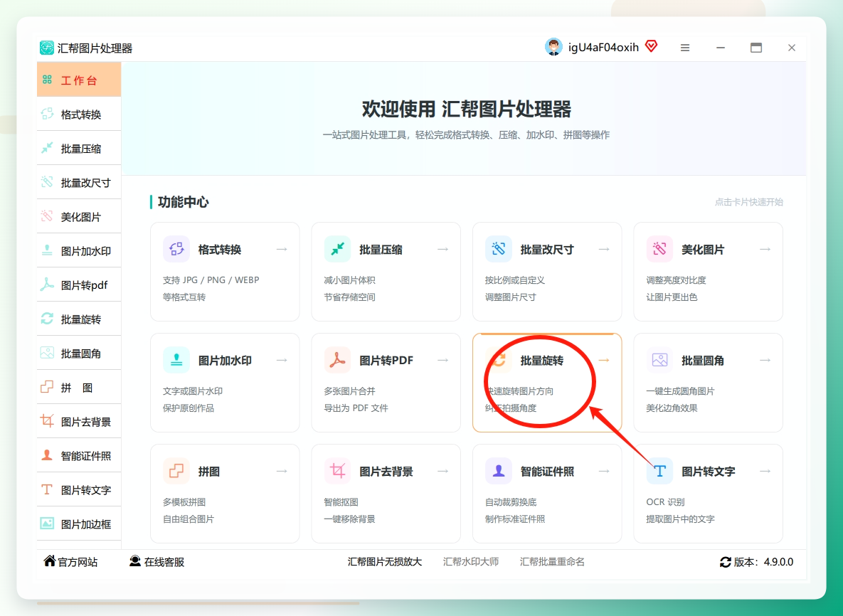Click the 格式转换 icon in sidebar

(x=48, y=114)
